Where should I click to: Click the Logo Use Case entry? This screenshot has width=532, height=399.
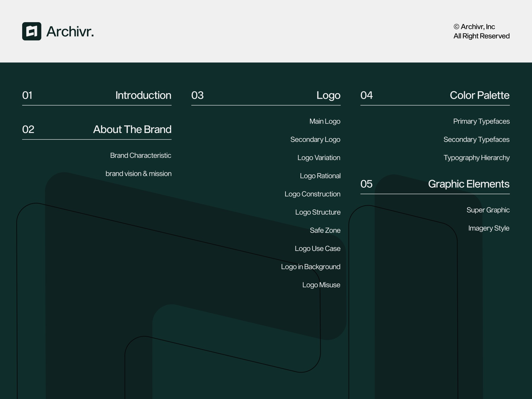pyautogui.click(x=318, y=248)
